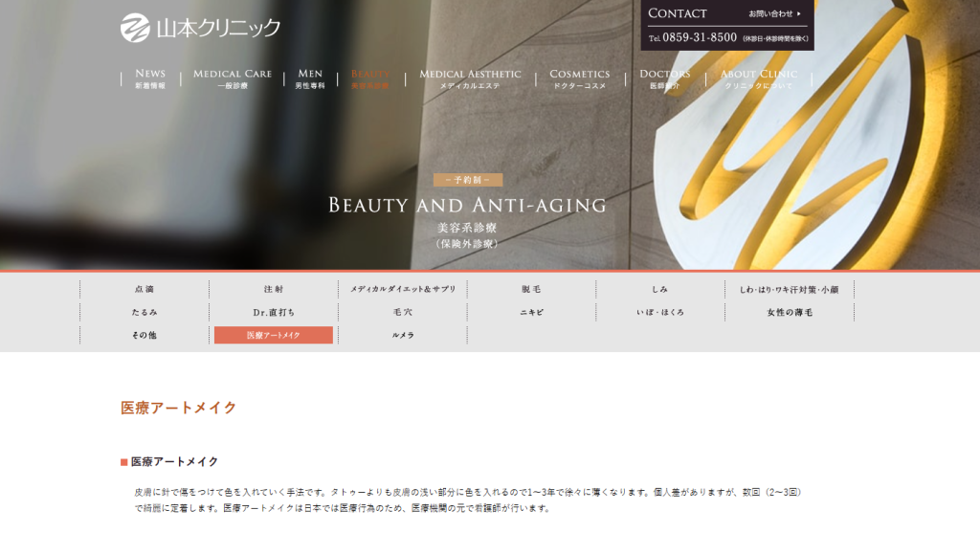The width and height of the screenshot is (980, 533).
Task: Select About Clinic in navigation
Action: (x=758, y=78)
